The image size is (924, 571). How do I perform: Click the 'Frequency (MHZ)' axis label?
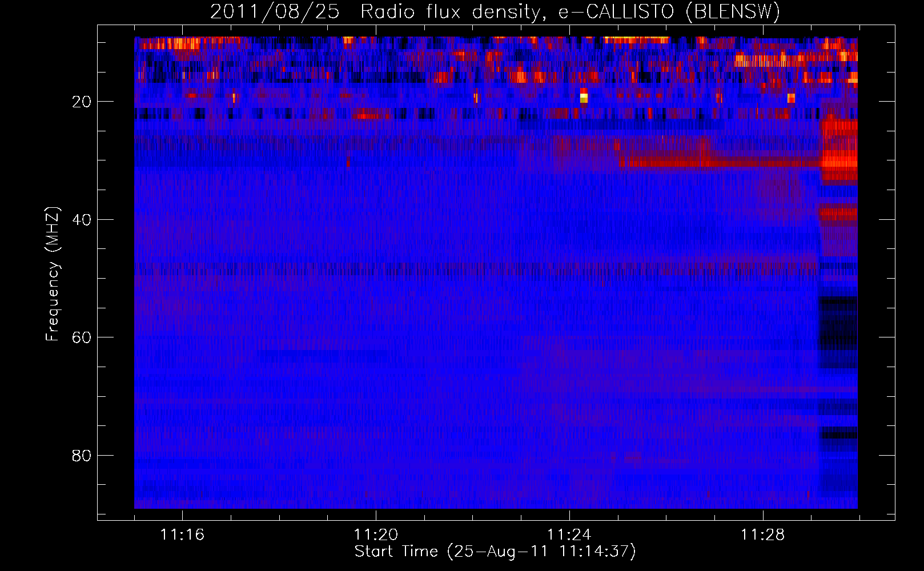(x=53, y=274)
